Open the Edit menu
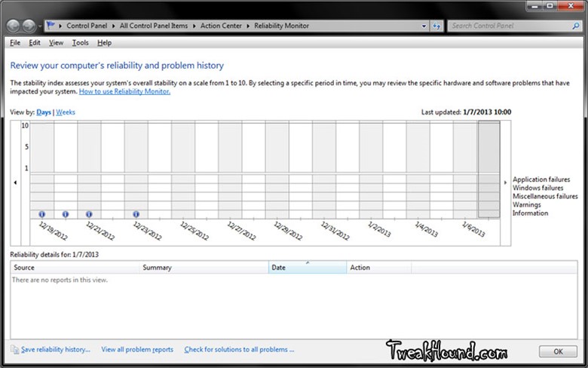This screenshot has height=368, width=588. (x=35, y=43)
